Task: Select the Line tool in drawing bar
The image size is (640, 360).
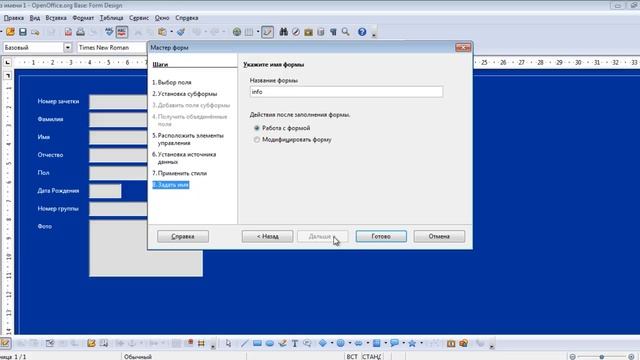Action: coord(244,344)
